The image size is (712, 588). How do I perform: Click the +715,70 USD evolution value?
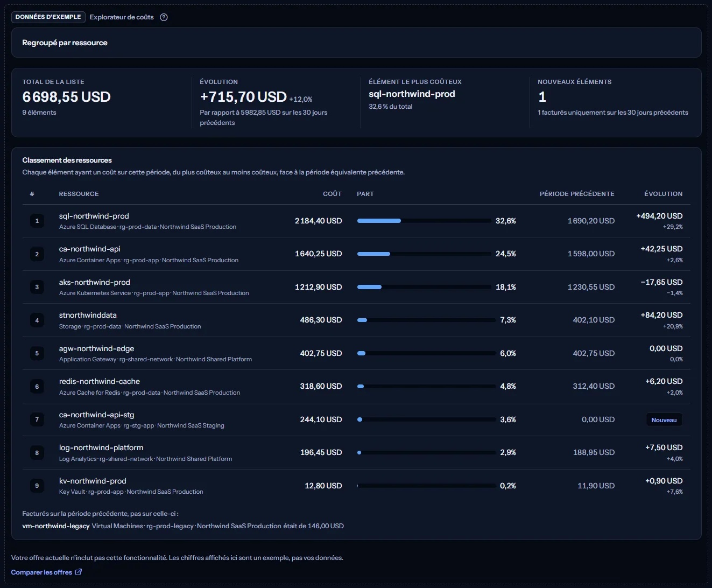pyautogui.click(x=243, y=97)
